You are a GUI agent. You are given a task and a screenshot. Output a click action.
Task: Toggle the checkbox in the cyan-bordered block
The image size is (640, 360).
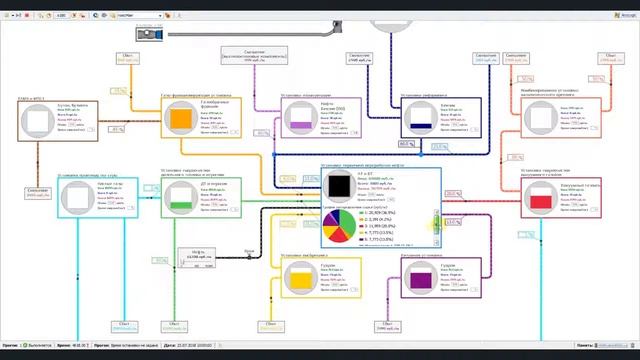point(131,208)
